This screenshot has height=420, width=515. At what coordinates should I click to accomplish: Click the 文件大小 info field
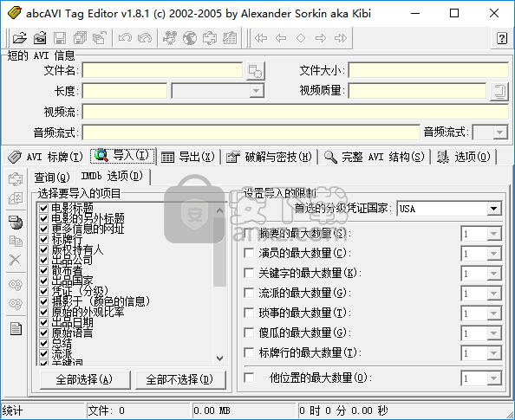(428, 70)
